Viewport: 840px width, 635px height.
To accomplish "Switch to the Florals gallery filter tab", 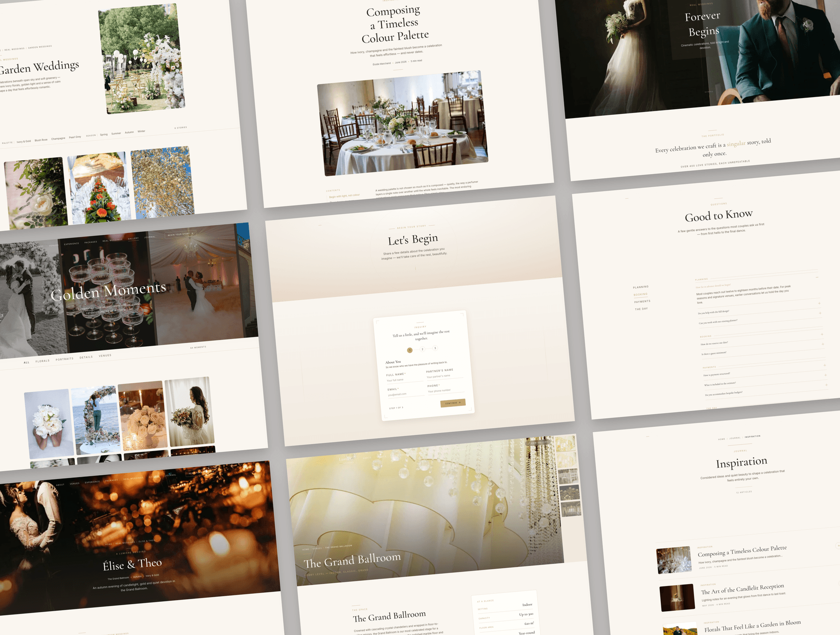I will [42, 361].
